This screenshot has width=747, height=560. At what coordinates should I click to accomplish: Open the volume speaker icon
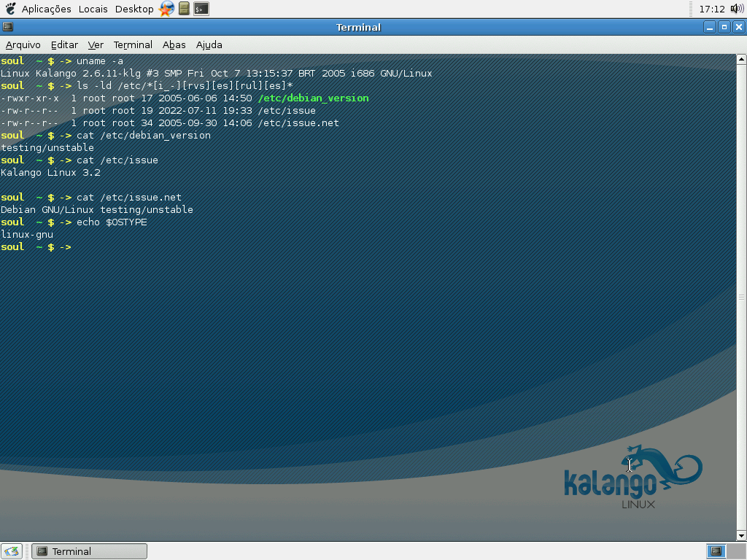[x=737, y=9]
